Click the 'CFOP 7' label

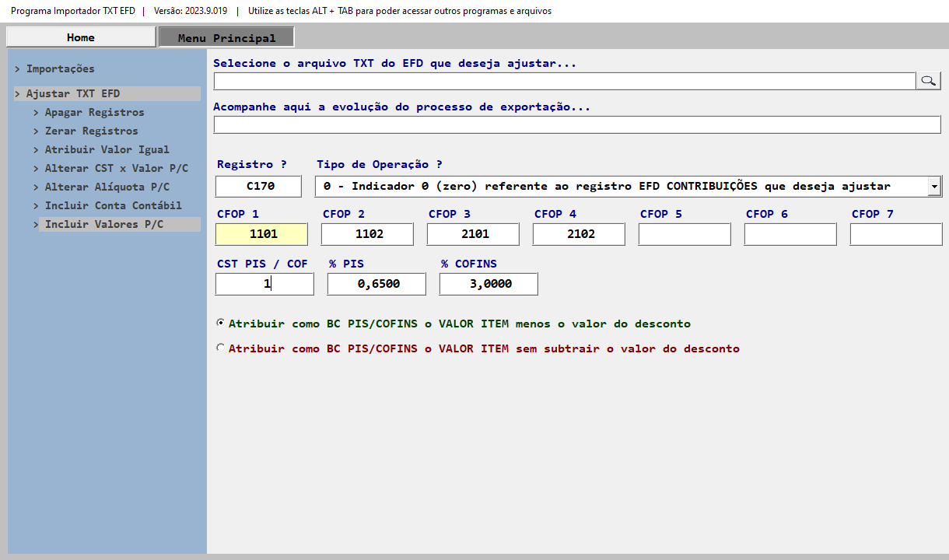pyautogui.click(x=873, y=214)
